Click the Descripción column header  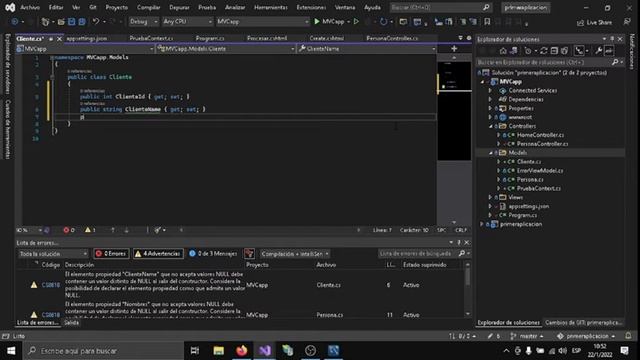[79, 265]
